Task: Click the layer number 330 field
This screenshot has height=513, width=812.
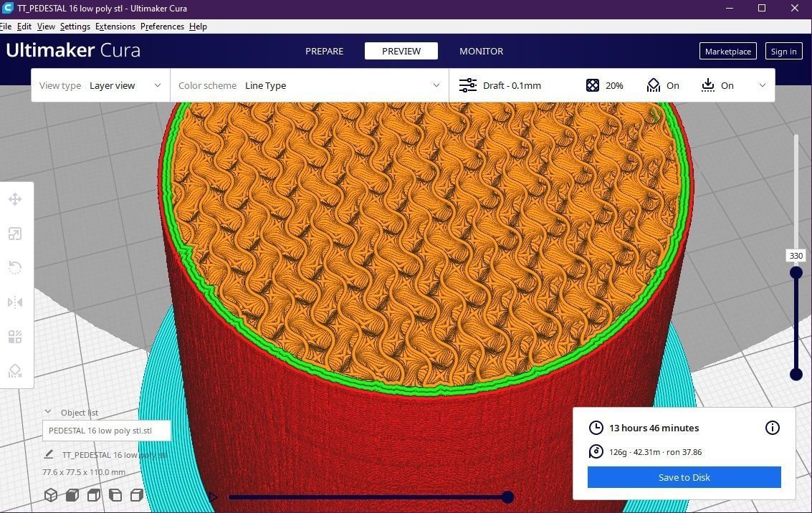Action: [x=796, y=256]
